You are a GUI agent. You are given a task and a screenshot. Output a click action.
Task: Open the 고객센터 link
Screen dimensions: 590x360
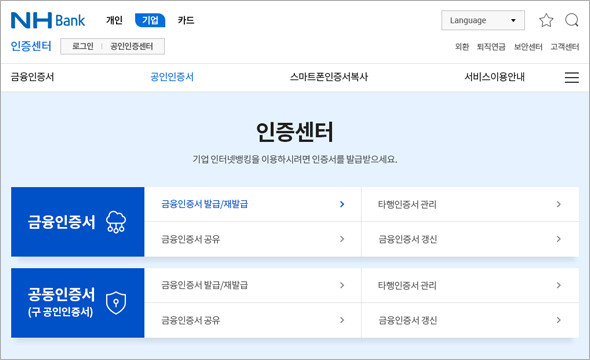tap(565, 47)
